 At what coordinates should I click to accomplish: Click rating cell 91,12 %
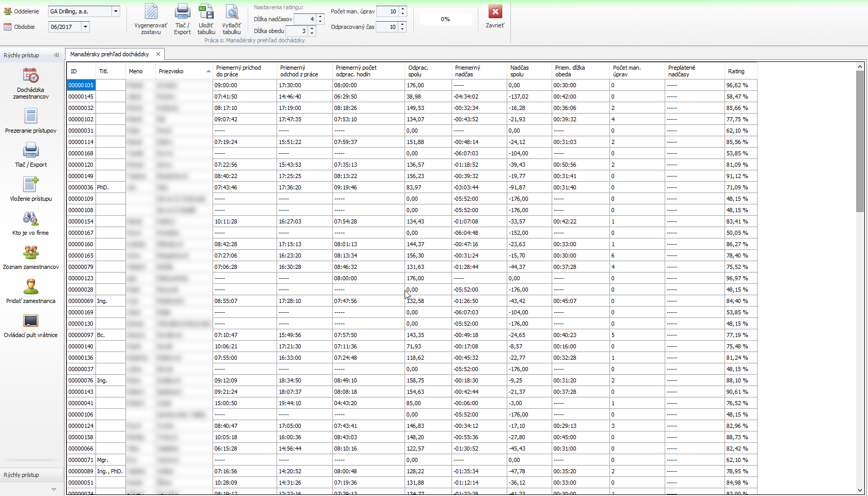pyautogui.click(x=741, y=176)
